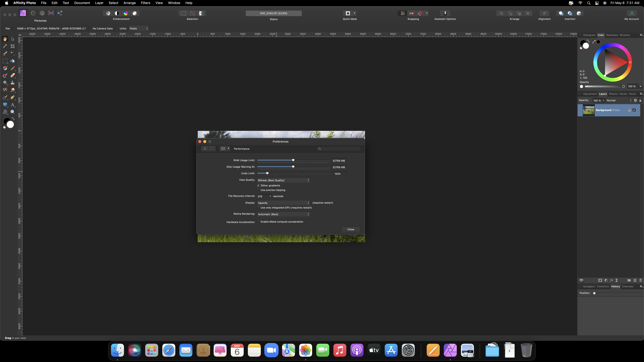Switch to Histogram tab
This screenshot has width=644, height=362.
(589, 35)
